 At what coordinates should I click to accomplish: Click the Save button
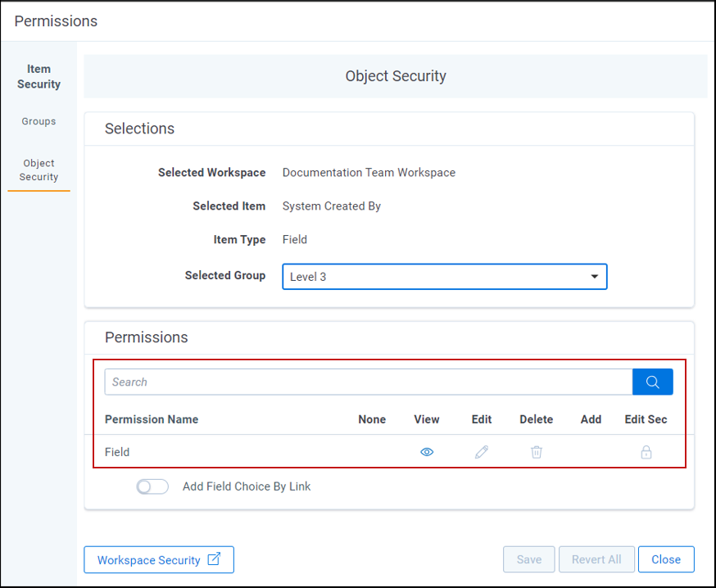[x=528, y=559]
